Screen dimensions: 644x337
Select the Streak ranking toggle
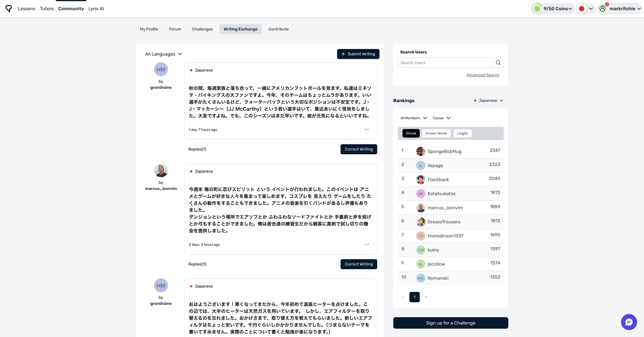click(411, 133)
